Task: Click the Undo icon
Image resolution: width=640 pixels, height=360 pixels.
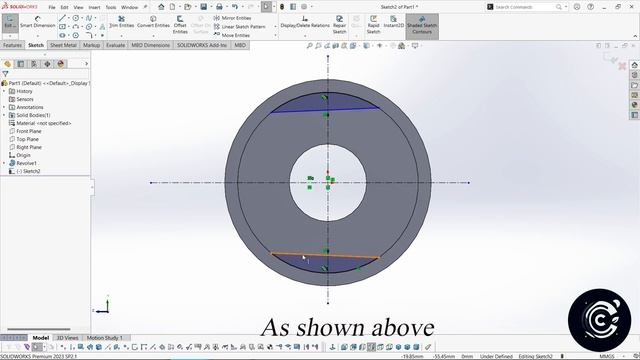Action: click(235, 7)
